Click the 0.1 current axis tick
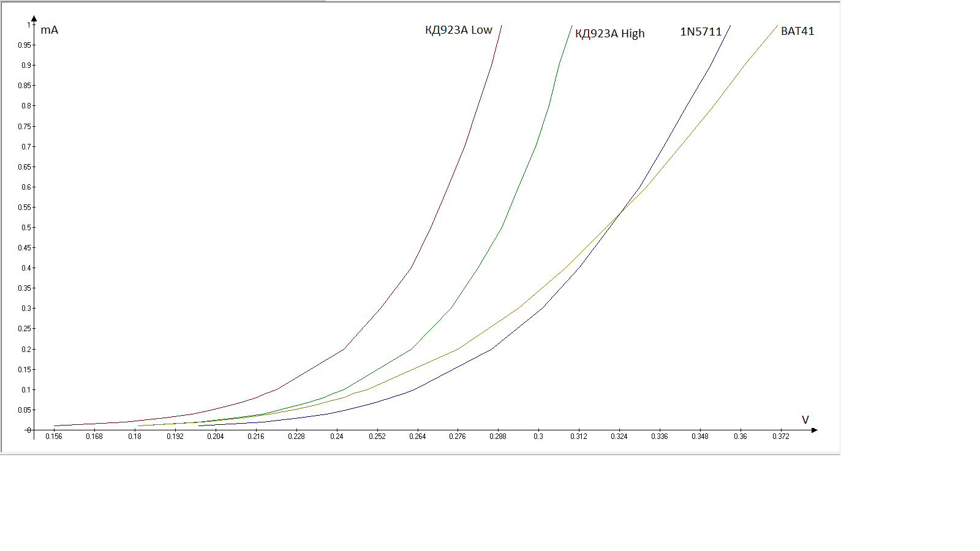Viewport: 980px width, 551px height. coord(26,390)
